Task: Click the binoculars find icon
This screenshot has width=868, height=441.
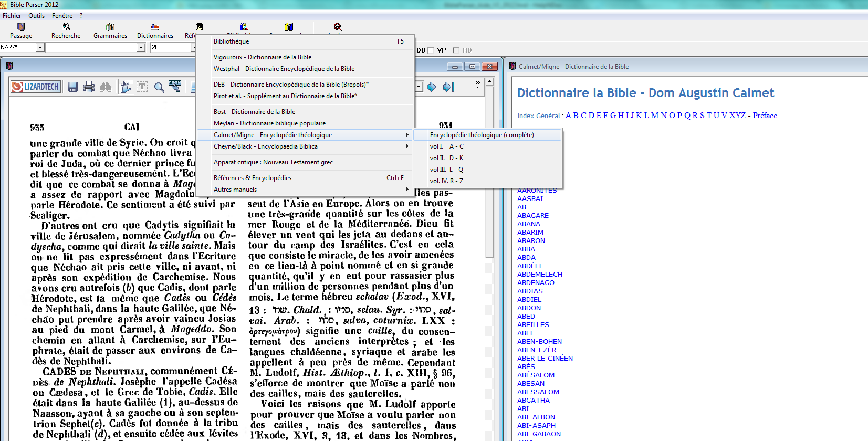Action: (x=106, y=87)
